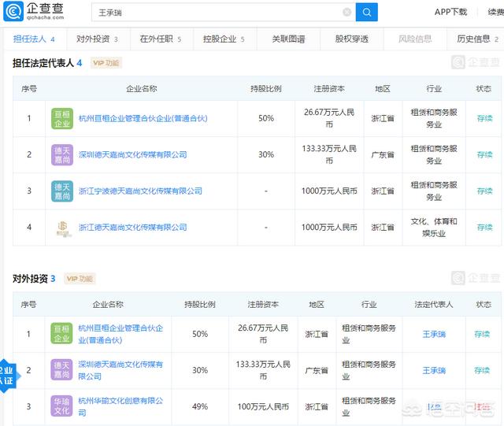The image size is (504, 426).
Task: Open 深圳德天嘉尚文化传媒有限公司 link in first table
Action: click(x=133, y=155)
